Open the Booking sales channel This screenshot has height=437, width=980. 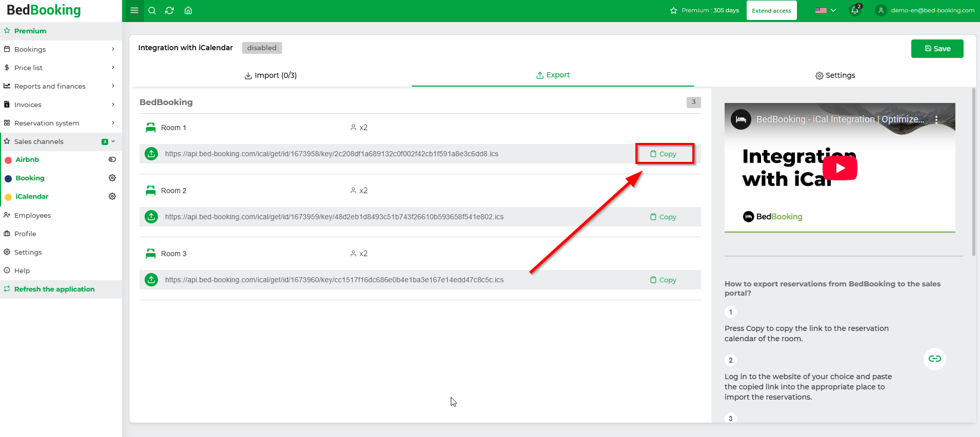tap(30, 178)
